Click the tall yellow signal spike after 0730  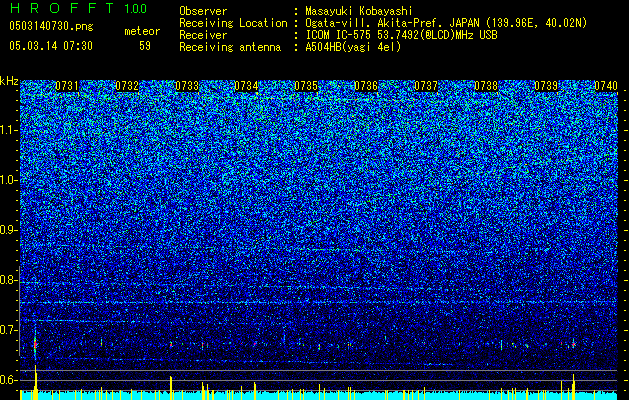pos(36,382)
